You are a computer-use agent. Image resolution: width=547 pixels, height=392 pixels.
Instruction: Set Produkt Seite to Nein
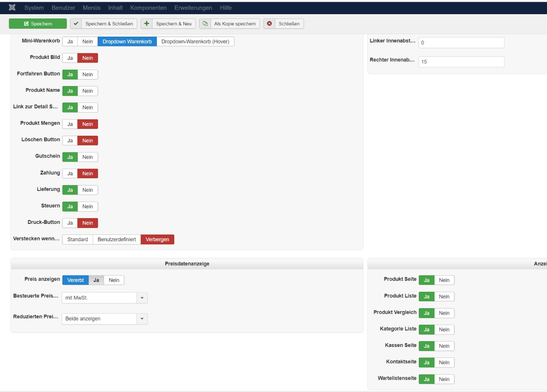[x=444, y=280]
